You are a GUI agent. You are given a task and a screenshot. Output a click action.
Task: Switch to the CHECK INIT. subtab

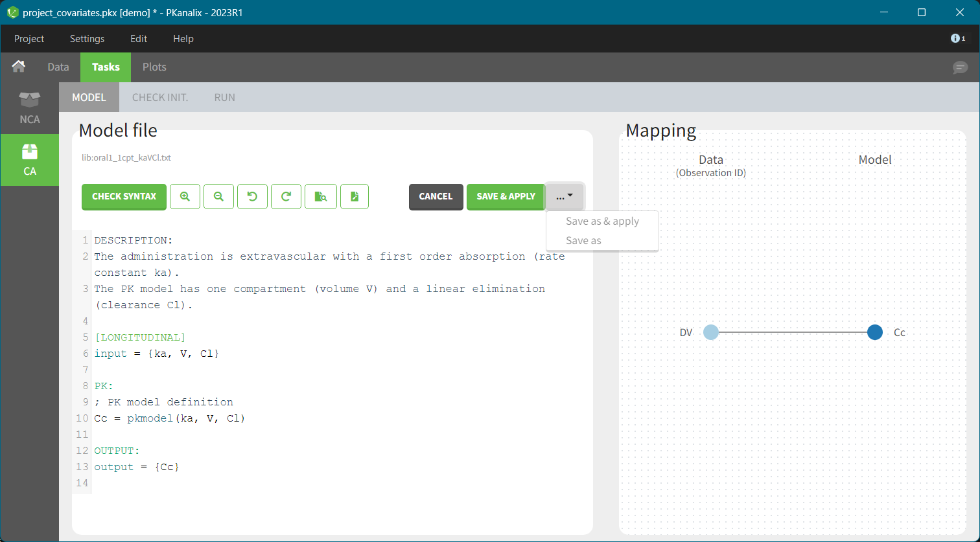(x=160, y=98)
